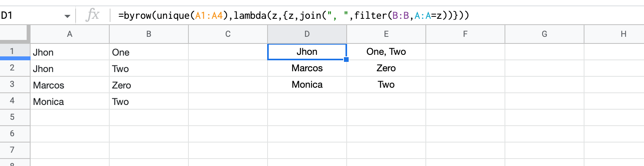Click cell E1 containing One, Two

pos(386,52)
